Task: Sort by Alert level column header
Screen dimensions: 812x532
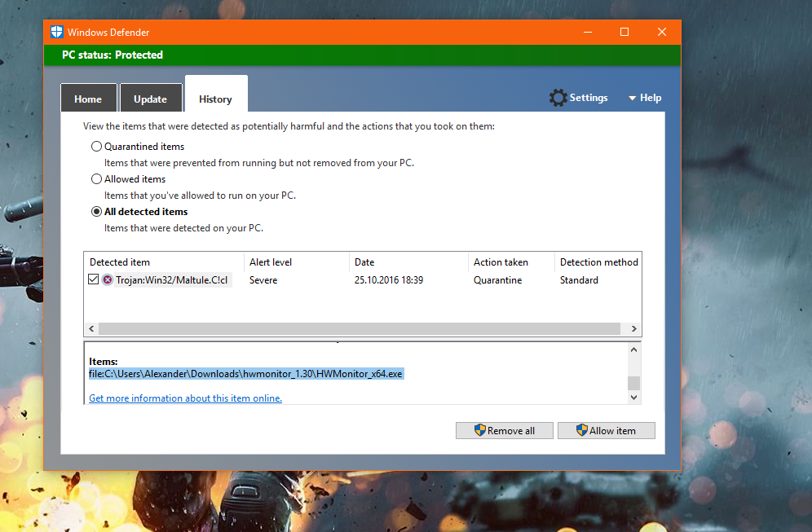Action: tap(297, 262)
